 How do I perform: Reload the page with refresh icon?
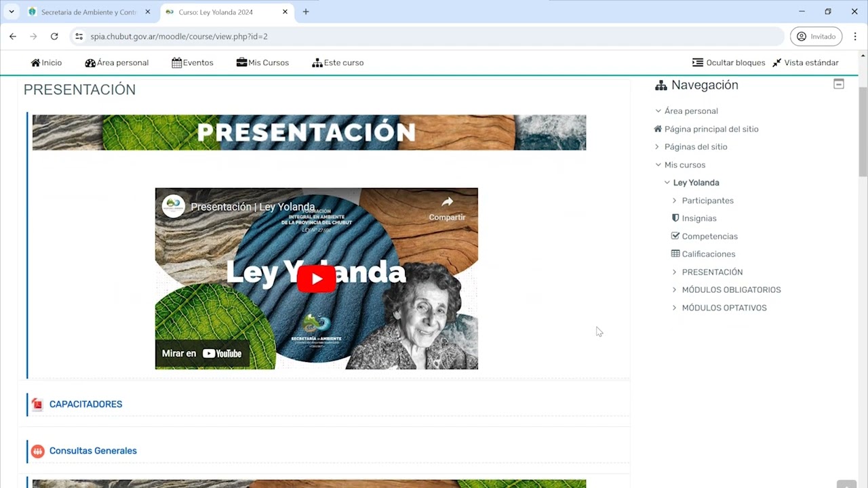pyautogui.click(x=54, y=37)
